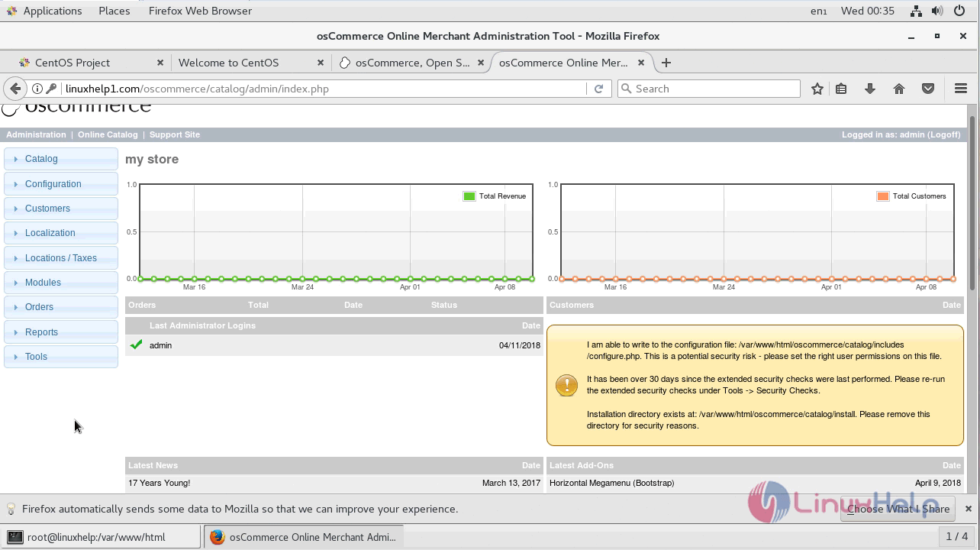Open Places menu in top panel
The image size is (980, 550).
click(x=114, y=11)
